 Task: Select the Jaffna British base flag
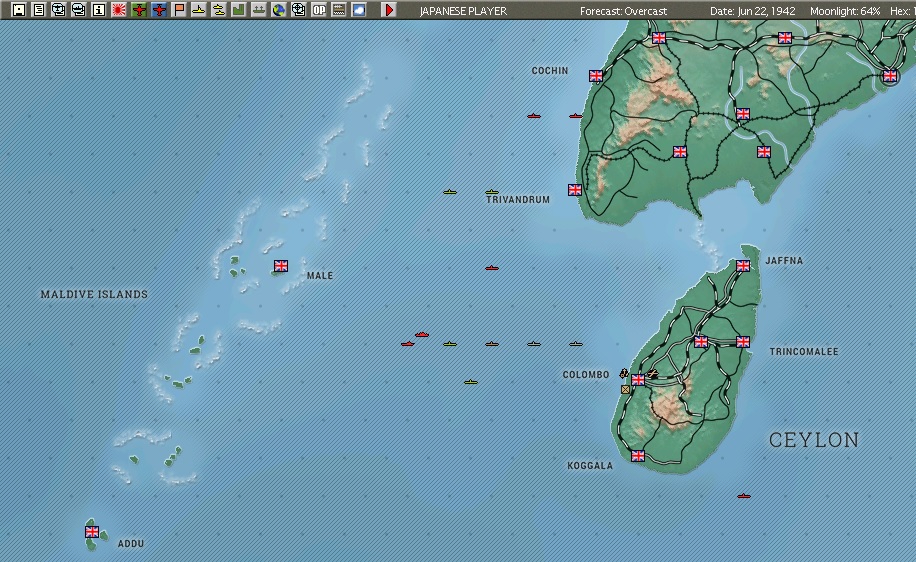click(x=743, y=266)
